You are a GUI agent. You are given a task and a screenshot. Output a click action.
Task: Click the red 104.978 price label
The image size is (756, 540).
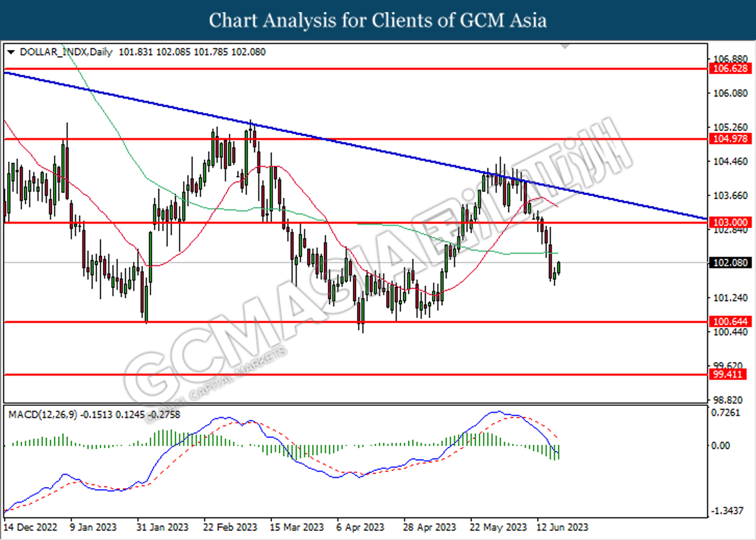point(730,139)
